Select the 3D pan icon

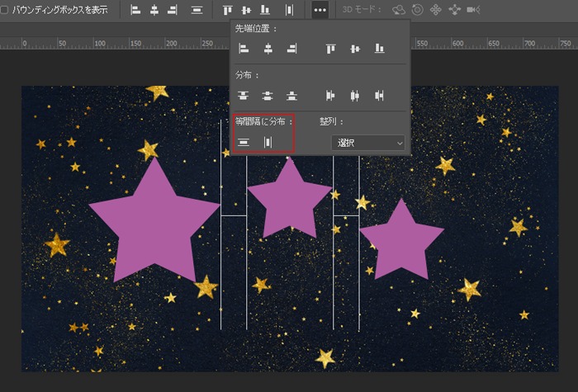[x=435, y=10]
